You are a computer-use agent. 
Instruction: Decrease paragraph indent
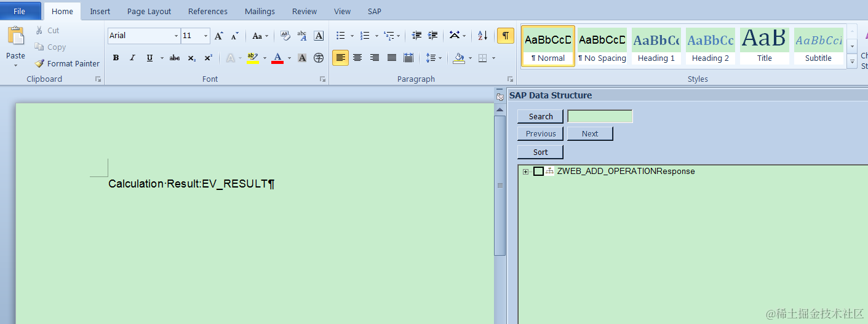[x=416, y=36]
